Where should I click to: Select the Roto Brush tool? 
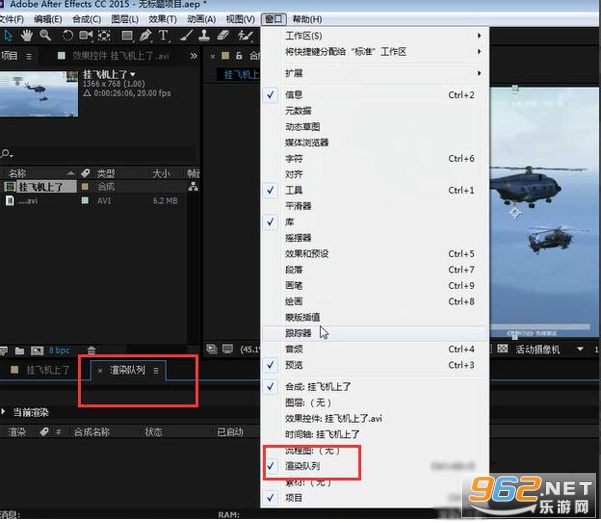[x=245, y=36]
